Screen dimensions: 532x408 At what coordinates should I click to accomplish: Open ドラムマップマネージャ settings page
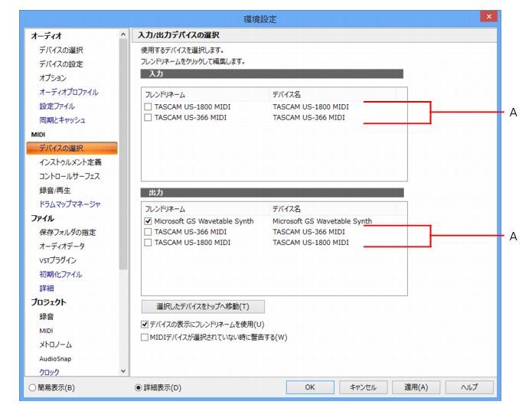coord(70,204)
